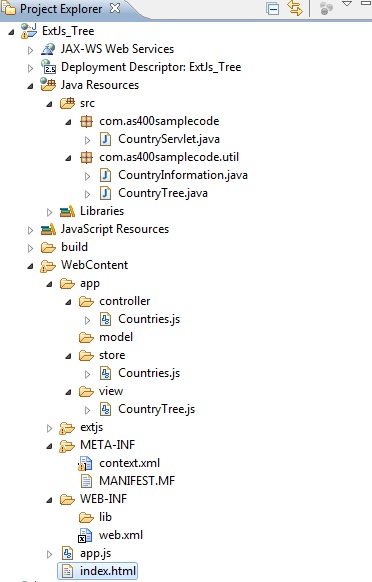
Task: Select the Project Explorer tab
Action: pyautogui.click(x=61, y=9)
